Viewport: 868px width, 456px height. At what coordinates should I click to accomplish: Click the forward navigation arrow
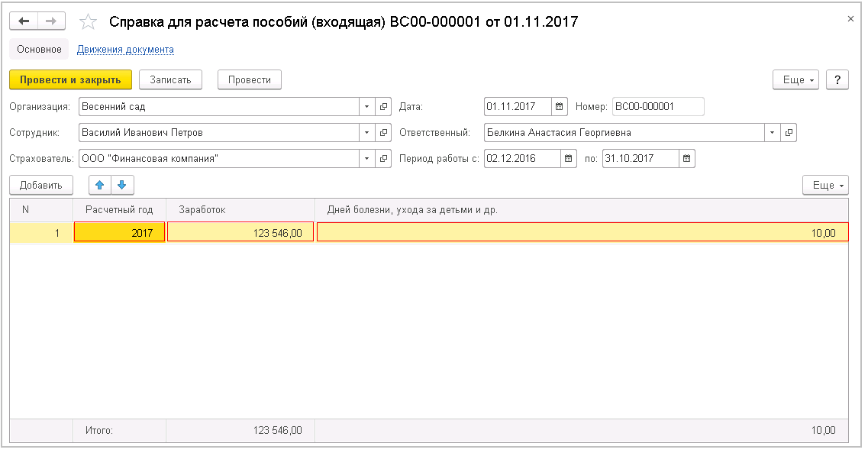click(51, 21)
